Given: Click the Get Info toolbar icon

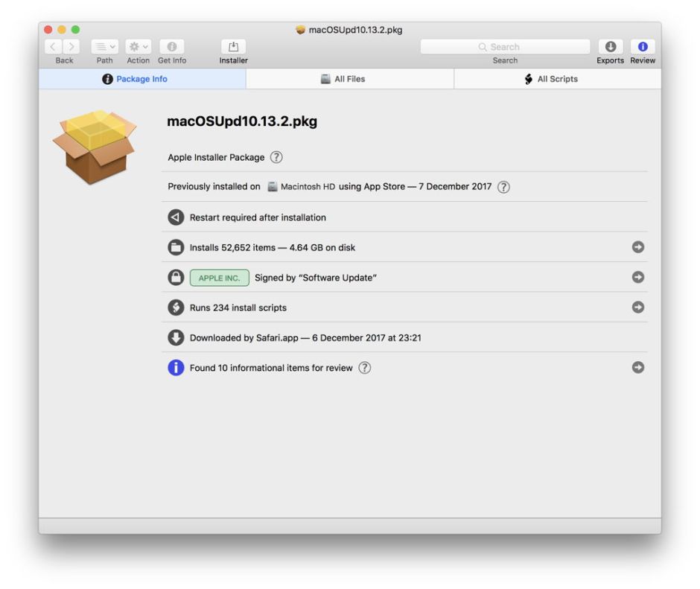Looking at the screenshot, I should click(x=172, y=47).
